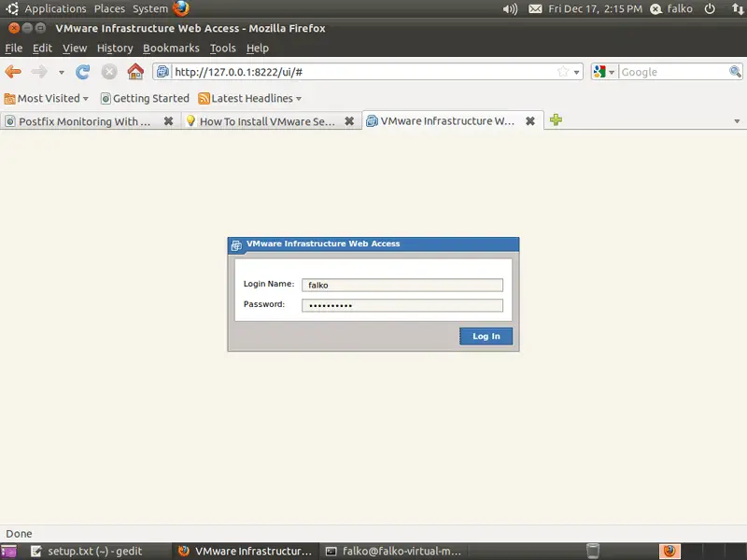
Task: Go to the Home page via house icon
Action: 135,72
